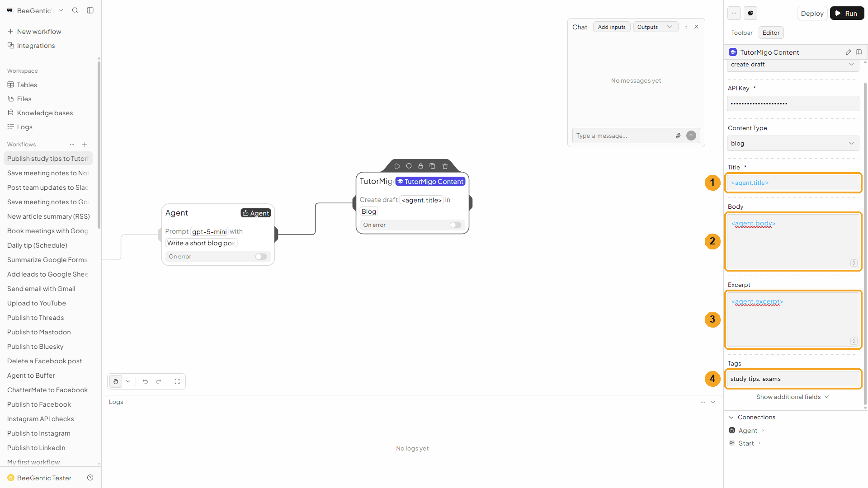Open Agent connection in Connections list
This screenshot has height=488, width=868.
pos(748,431)
